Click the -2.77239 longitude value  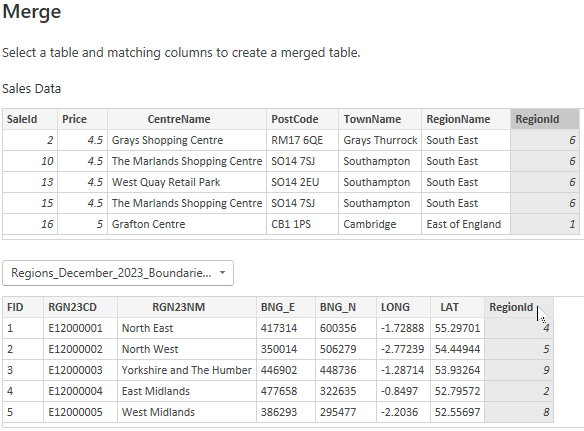[403, 349]
